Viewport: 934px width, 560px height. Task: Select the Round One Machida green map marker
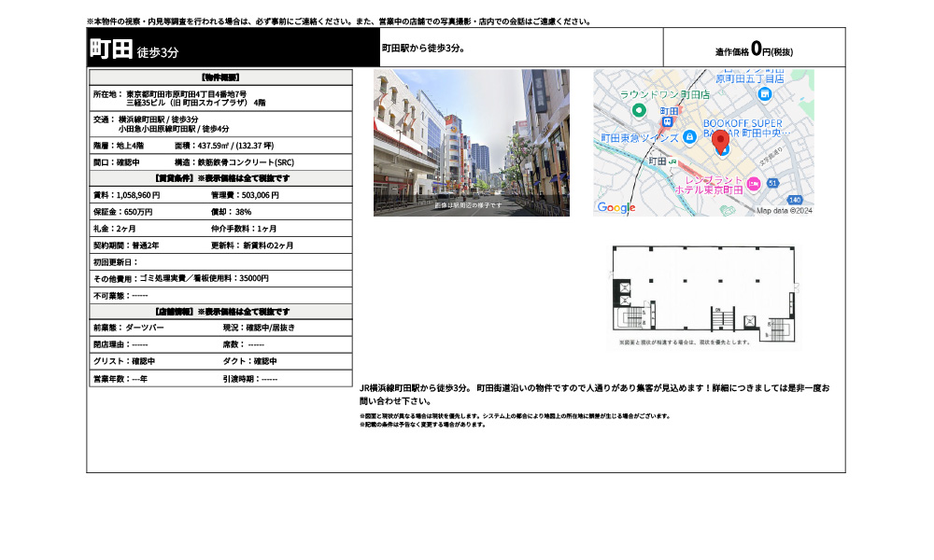tap(638, 112)
